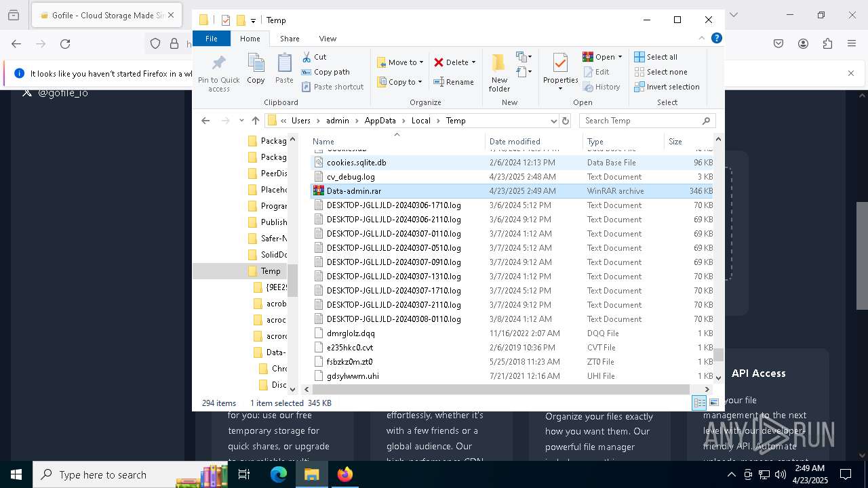
Task: Sort by Date modified column
Action: (534, 142)
